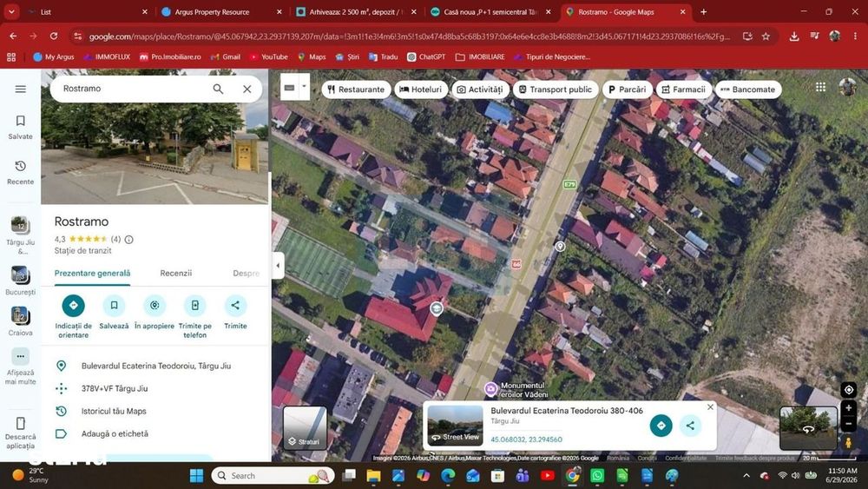Click În apropiere nearby icon
The image size is (868, 489).
[x=155, y=305]
